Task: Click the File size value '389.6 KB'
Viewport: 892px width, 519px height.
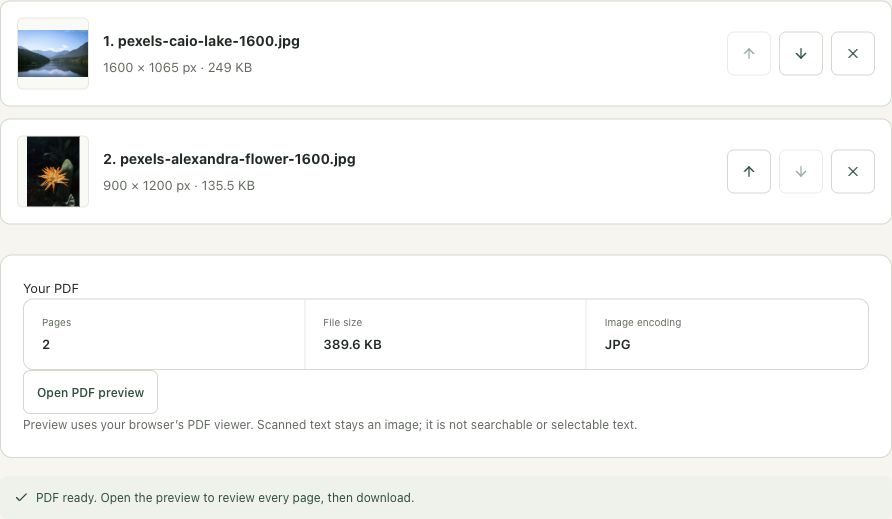Action: click(x=352, y=344)
